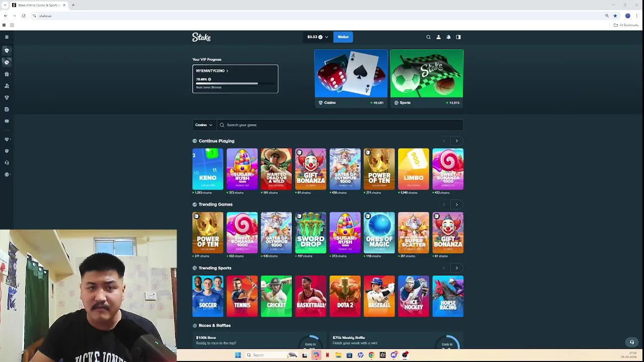Open live support bubble at bottom right
The height and width of the screenshot is (362, 644).
click(x=632, y=342)
